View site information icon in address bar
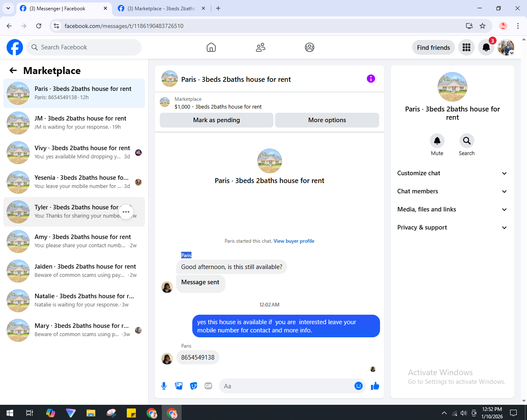527x420 pixels. click(x=57, y=26)
